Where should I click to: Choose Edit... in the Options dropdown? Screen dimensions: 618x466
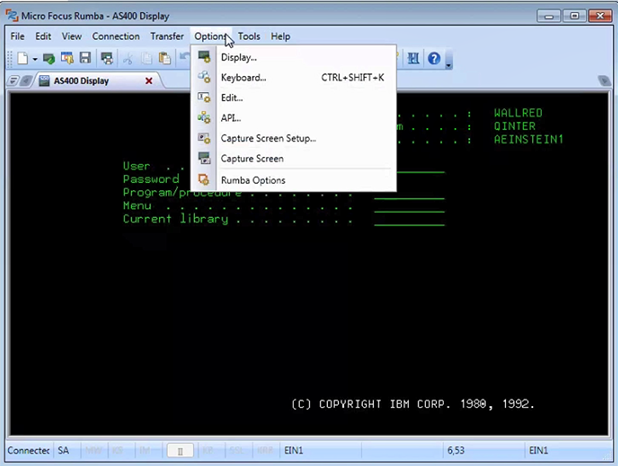tap(294, 97)
